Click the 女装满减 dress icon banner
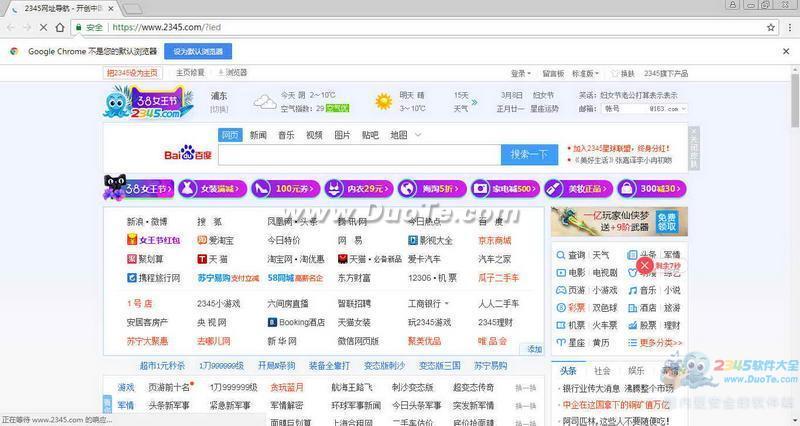 (213, 189)
